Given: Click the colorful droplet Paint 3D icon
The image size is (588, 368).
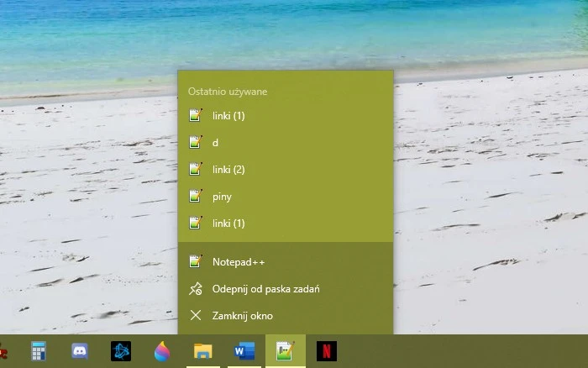Looking at the screenshot, I should [162, 351].
